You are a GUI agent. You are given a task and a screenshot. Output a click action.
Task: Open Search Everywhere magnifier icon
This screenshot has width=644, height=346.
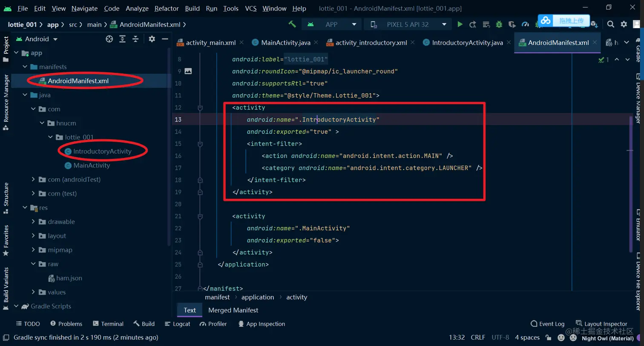611,24
